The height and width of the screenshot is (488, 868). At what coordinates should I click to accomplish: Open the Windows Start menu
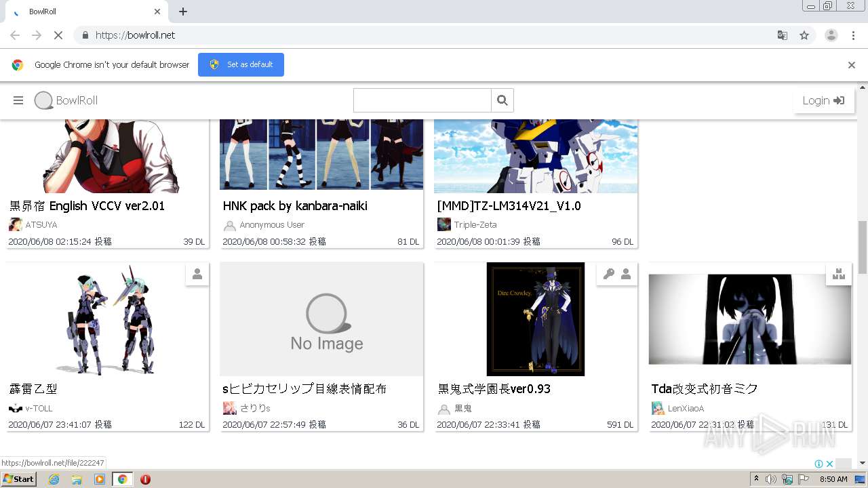[x=19, y=479]
